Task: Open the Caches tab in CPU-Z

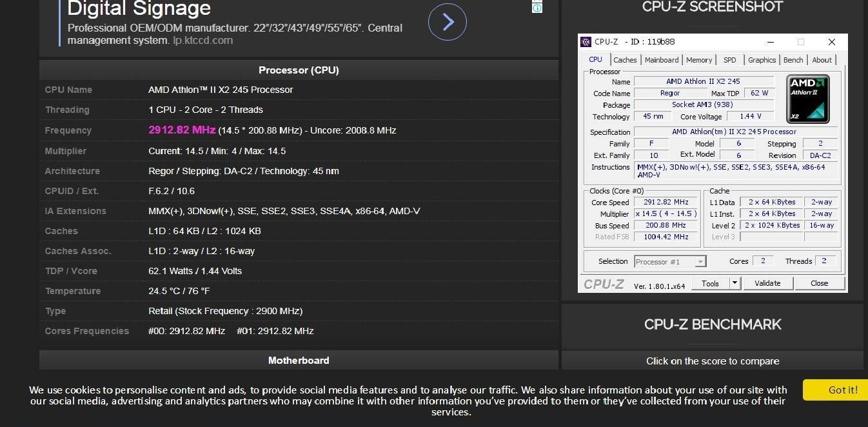Action: (x=625, y=60)
